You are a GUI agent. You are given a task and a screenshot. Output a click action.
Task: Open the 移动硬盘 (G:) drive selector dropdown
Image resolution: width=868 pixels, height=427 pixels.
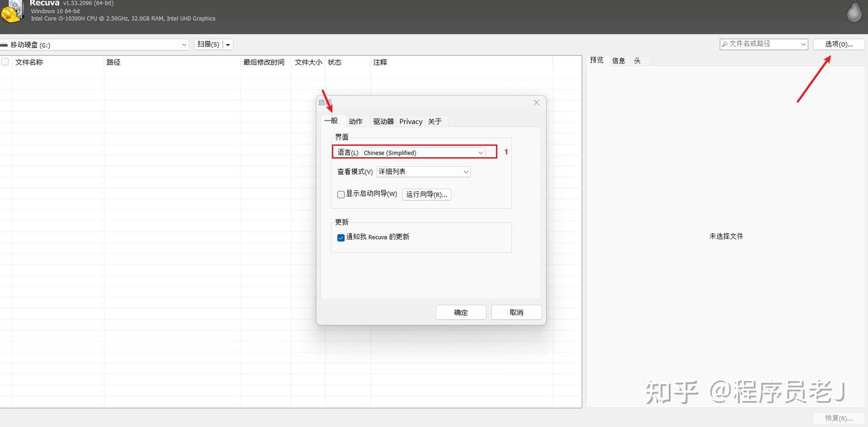coord(184,44)
